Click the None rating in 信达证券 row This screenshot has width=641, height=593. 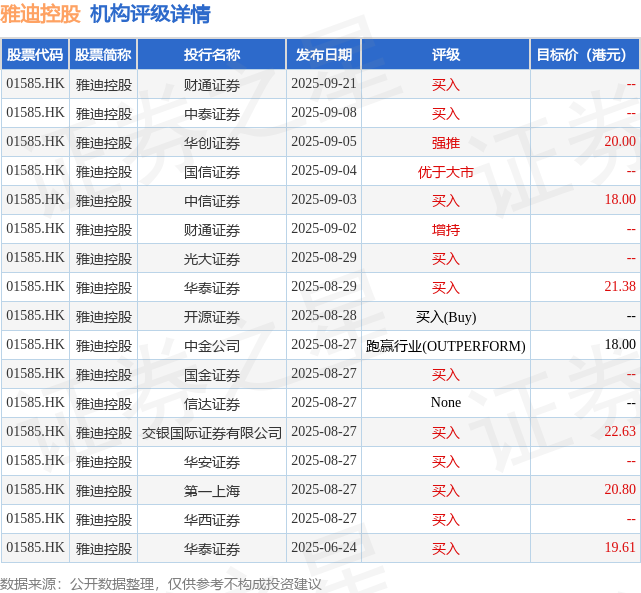[446, 403]
